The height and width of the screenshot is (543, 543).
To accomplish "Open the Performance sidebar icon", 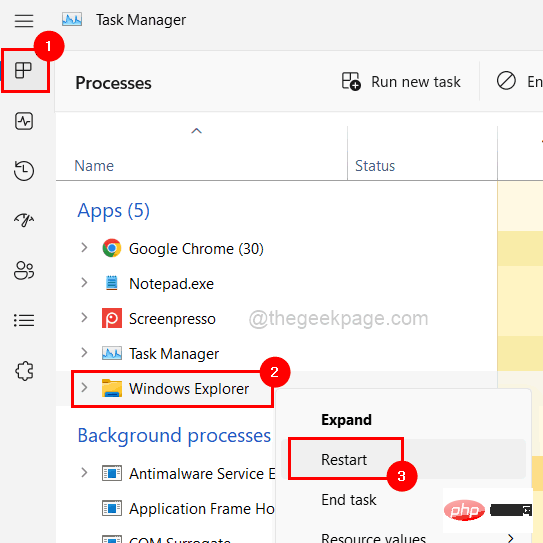I will (24, 121).
